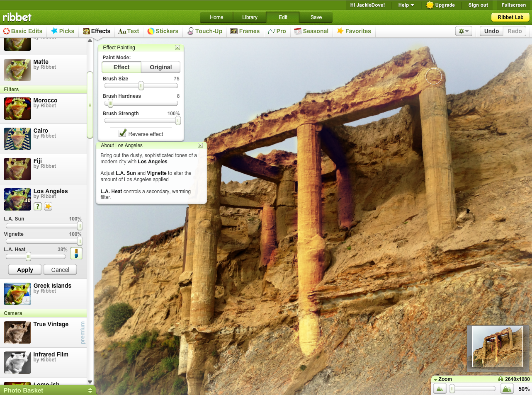The image size is (532, 395).
Task: Click the 2640x1980 image size indicator
Action: click(514, 379)
